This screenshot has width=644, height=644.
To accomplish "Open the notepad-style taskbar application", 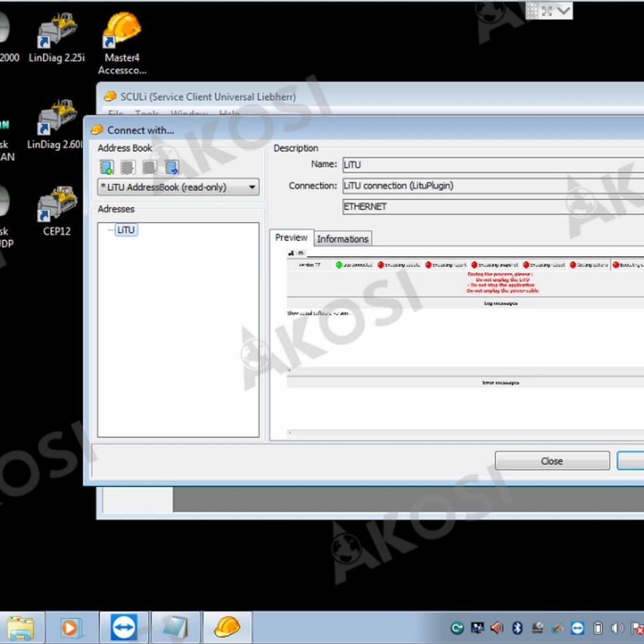I will pyautogui.click(x=176, y=628).
